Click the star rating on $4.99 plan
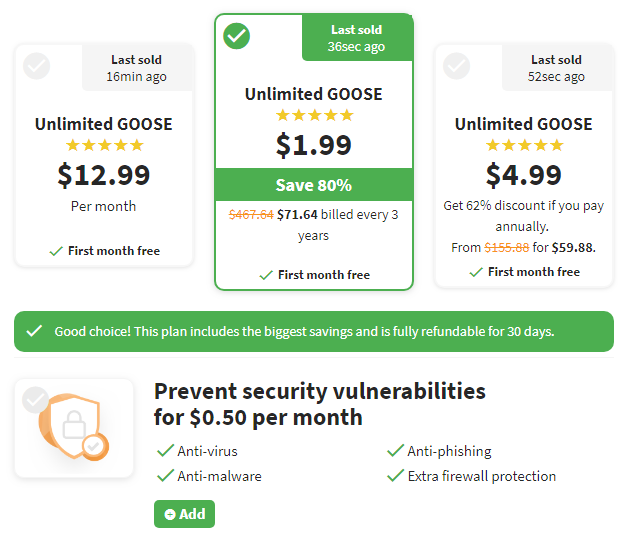This screenshot has height=540, width=630. [x=524, y=145]
